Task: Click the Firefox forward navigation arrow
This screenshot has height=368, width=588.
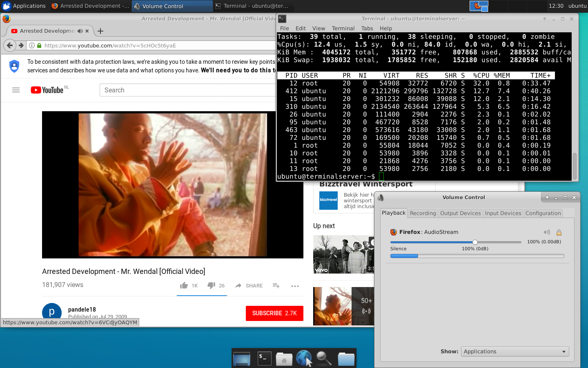Action: (x=21, y=45)
